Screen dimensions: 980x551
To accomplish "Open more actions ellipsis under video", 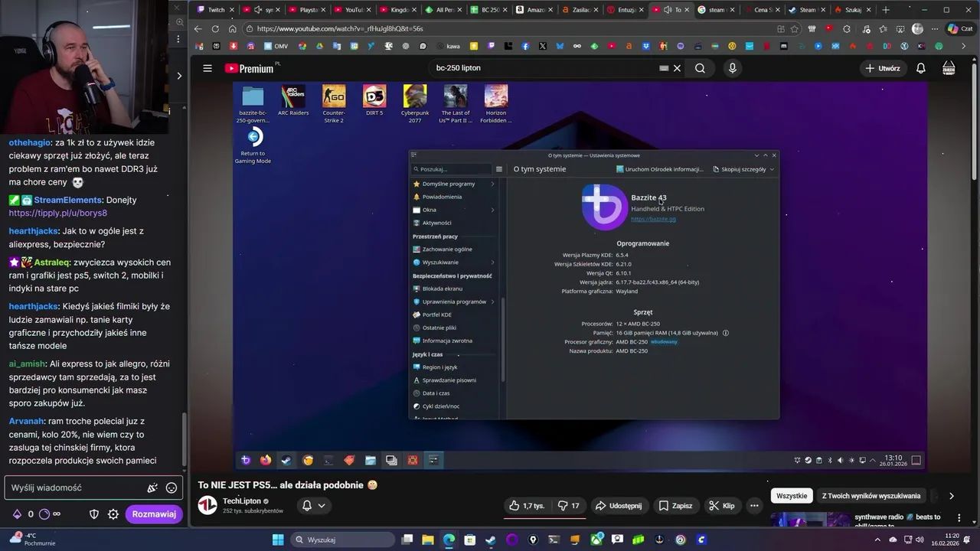I will (x=754, y=506).
